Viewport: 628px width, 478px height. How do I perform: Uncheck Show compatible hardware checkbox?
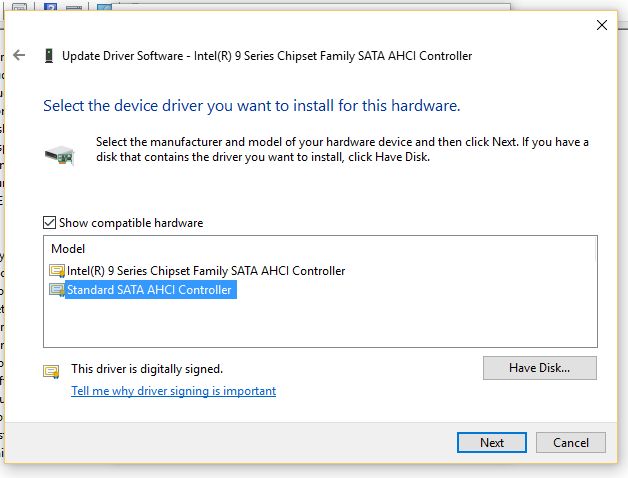pyautogui.click(x=50, y=223)
